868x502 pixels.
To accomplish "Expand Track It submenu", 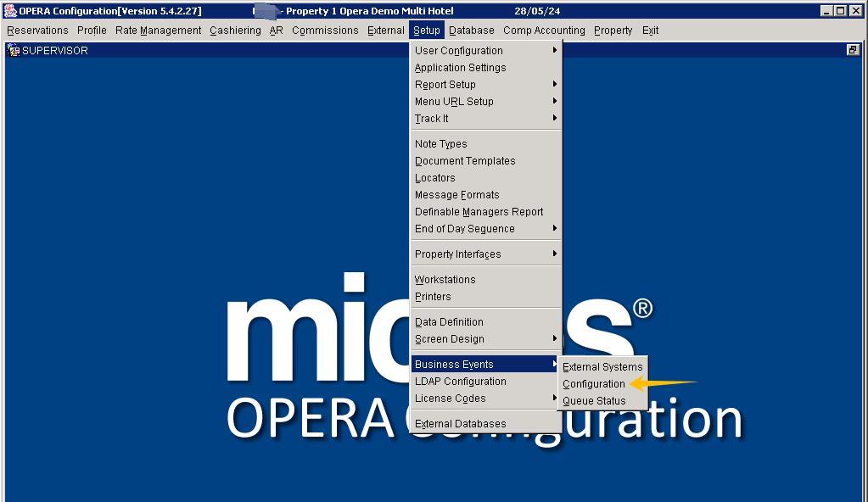I will tap(486, 119).
